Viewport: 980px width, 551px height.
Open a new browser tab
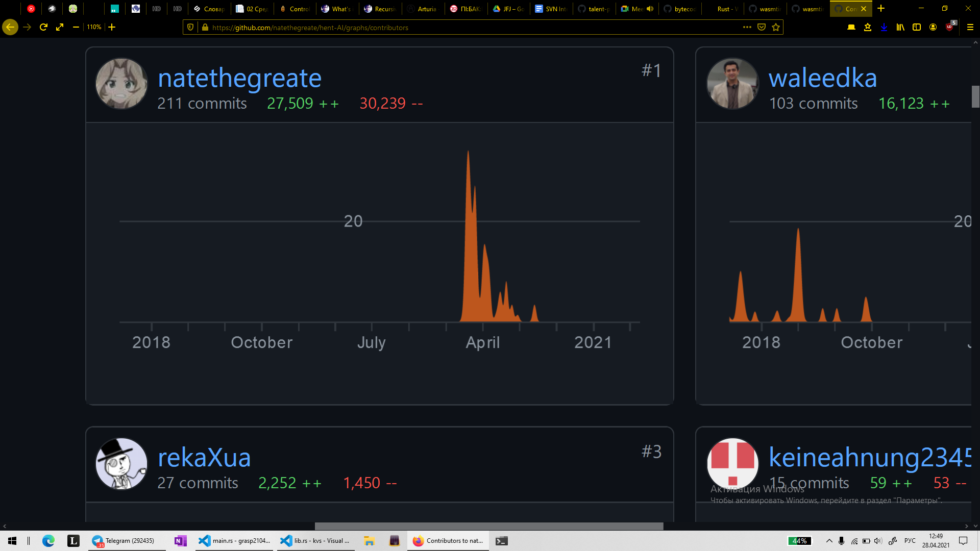(881, 9)
